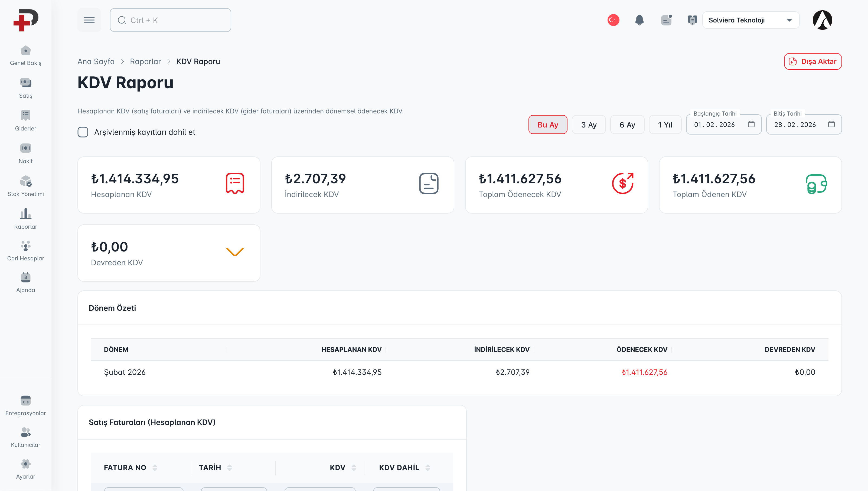This screenshot has width=868, height=491.
Task: Click the hamburger menu icon
Action: (x=89, y=20)
